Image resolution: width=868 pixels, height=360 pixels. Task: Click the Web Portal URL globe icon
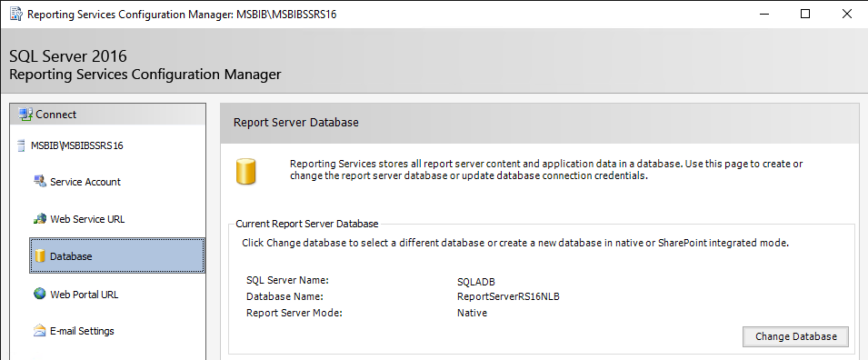click(40, 295)
